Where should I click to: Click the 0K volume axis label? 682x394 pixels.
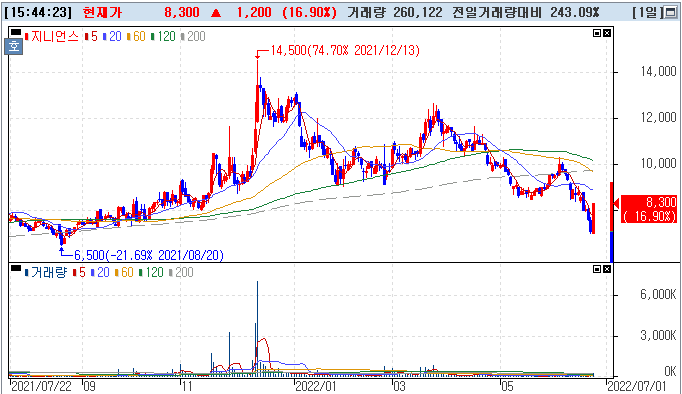670,371
